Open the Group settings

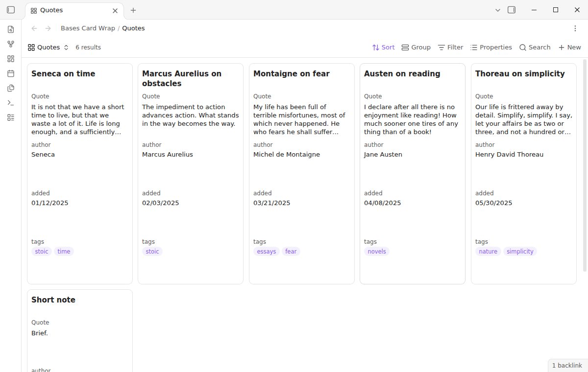coord(416,47)
